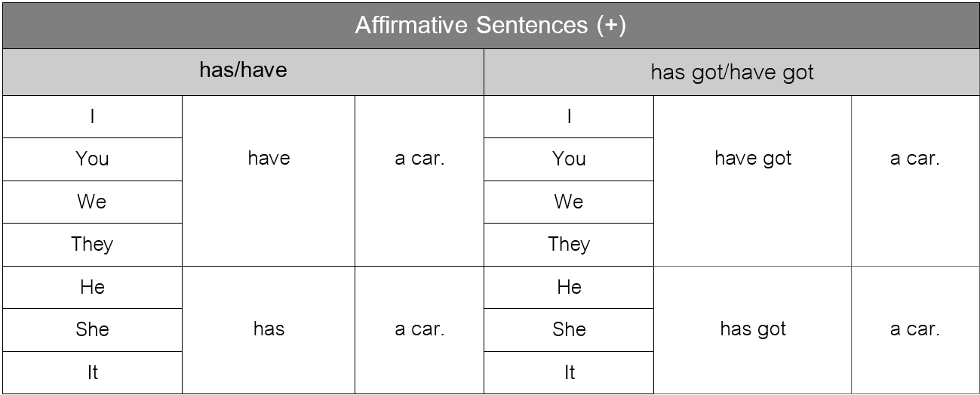Click 'She' in the has got/have got section

(x=569, y=329)
